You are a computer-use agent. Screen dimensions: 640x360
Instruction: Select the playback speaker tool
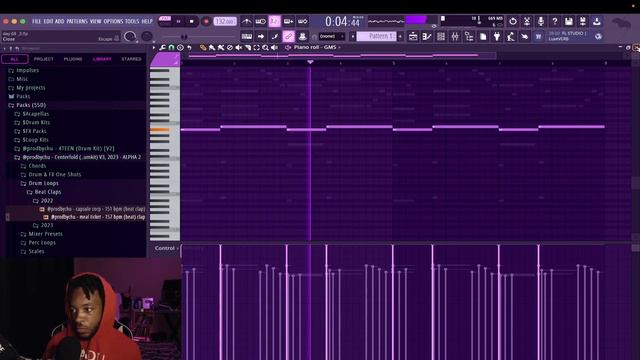[275, 47]
